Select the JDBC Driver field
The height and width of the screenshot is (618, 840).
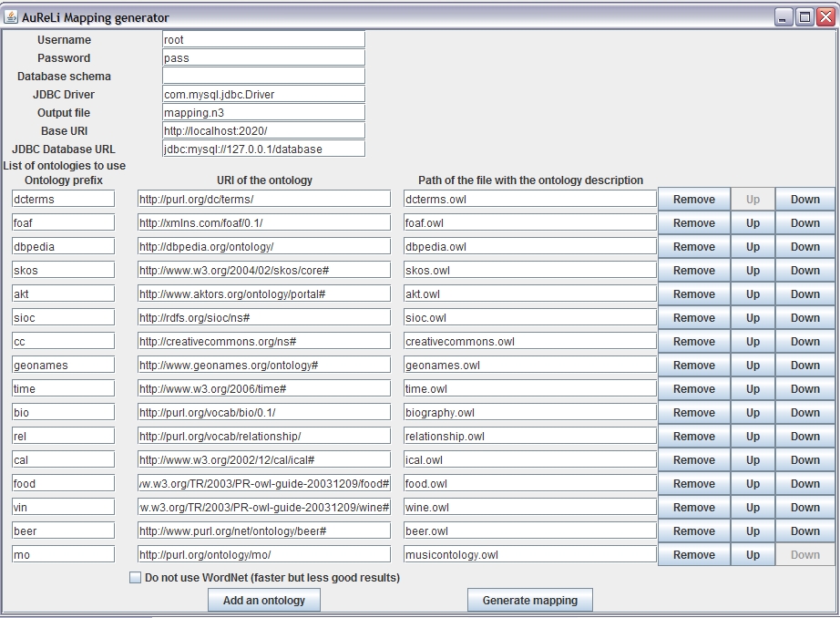pos(263,95)
